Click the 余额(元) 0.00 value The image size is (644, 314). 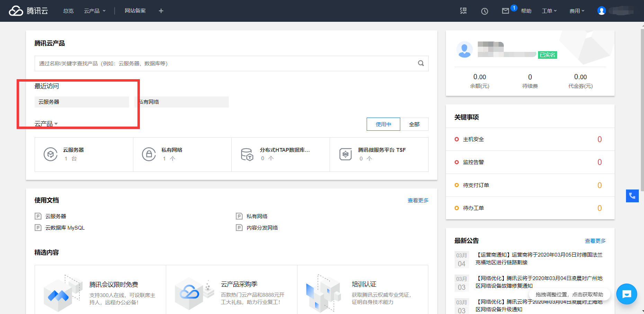(x=480, y=77)
